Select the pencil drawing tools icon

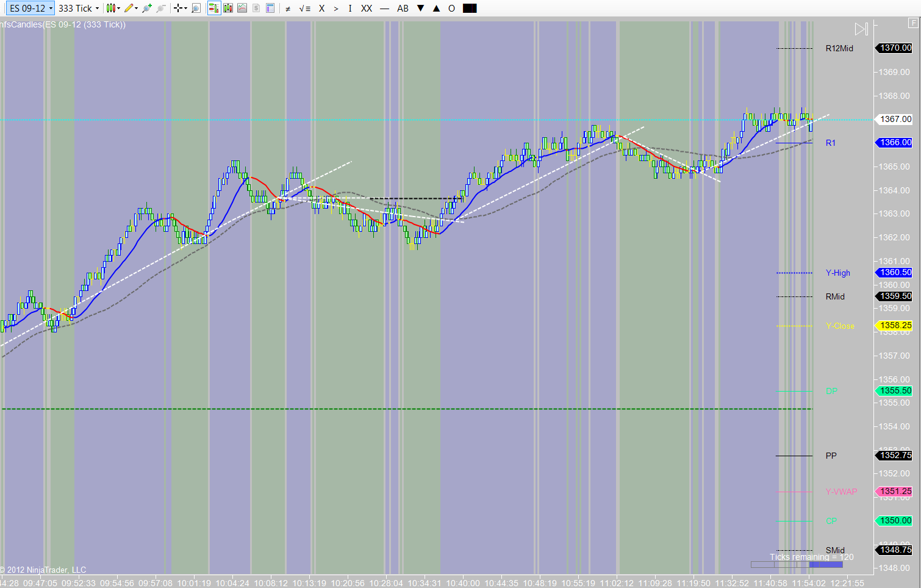[128, 9]
